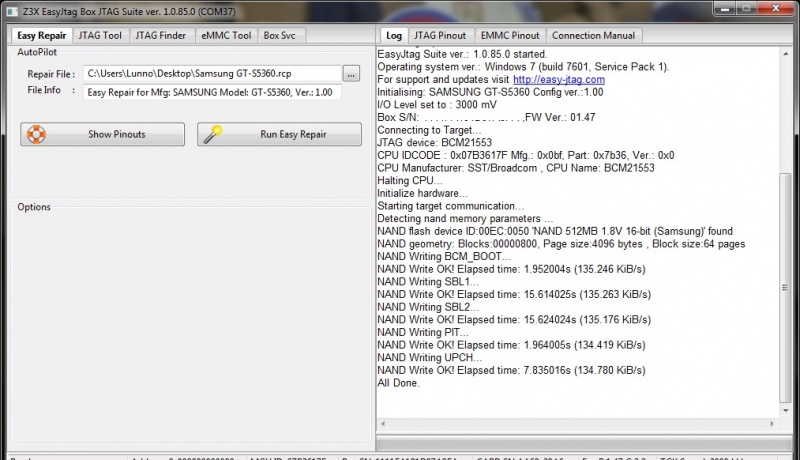
Task: Click the NAND flash device ID log line
Action: click(555, 232)
